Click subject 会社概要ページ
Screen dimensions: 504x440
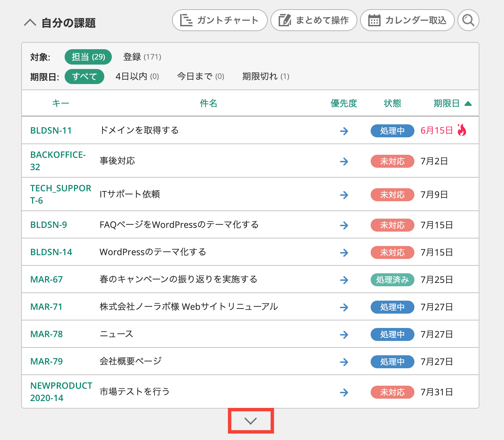[131, 361]
